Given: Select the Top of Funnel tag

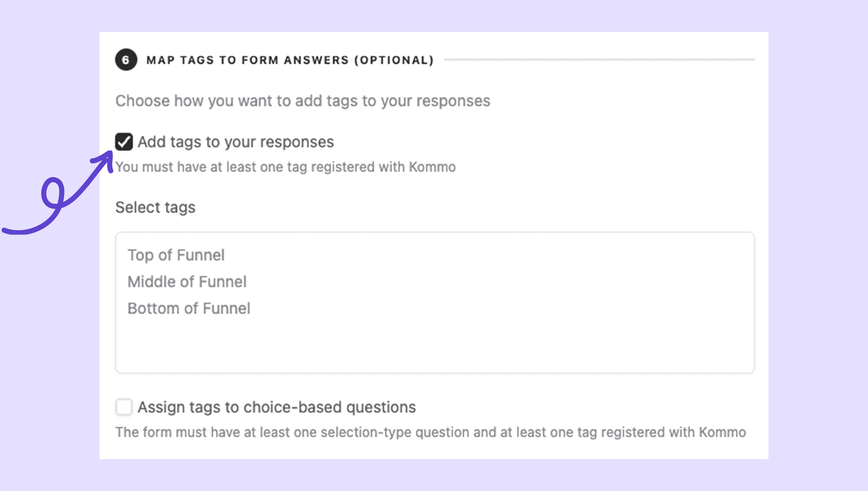Looking at the screenshot, I should 176,255.
